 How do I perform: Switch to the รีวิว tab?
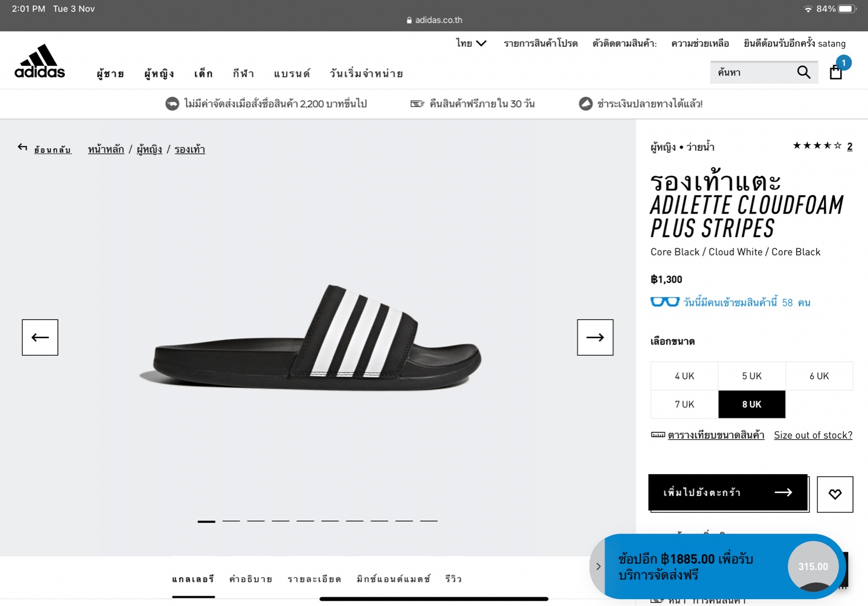(453, 579)
